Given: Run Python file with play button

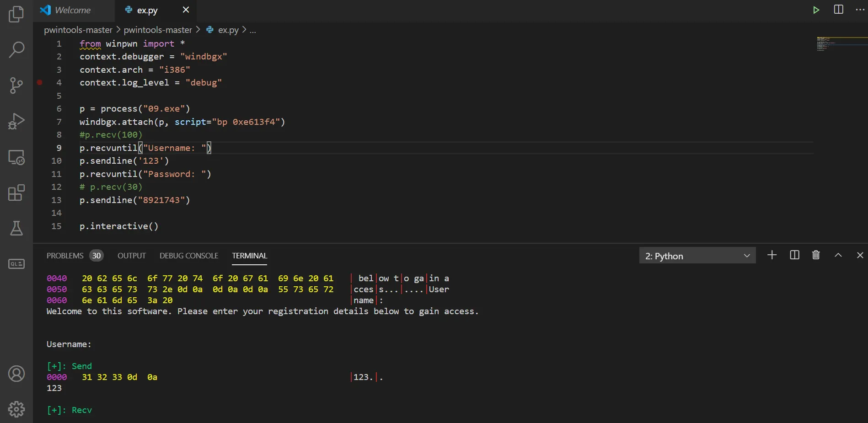Looking at the screenshot, I should pos(816,10).
